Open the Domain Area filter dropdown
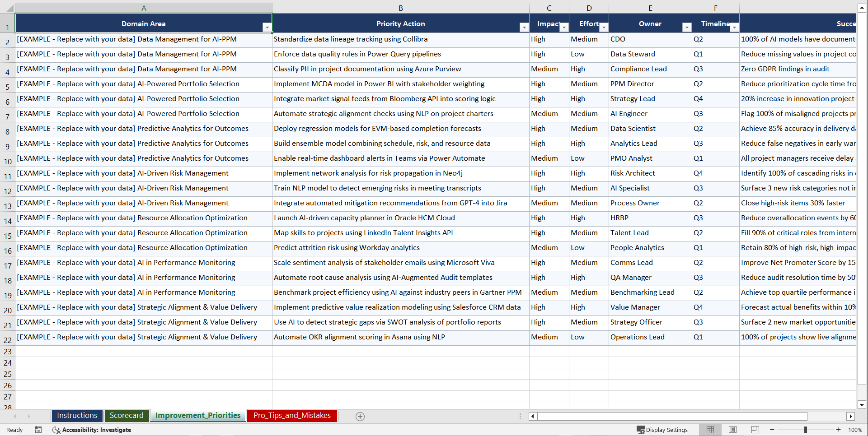 coord(267,27)
